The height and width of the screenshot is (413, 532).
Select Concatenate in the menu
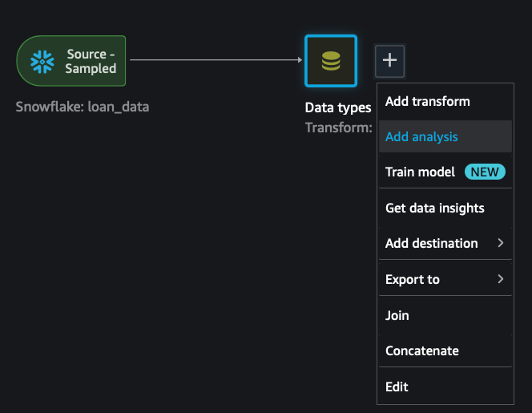click(x=421, y=350)
